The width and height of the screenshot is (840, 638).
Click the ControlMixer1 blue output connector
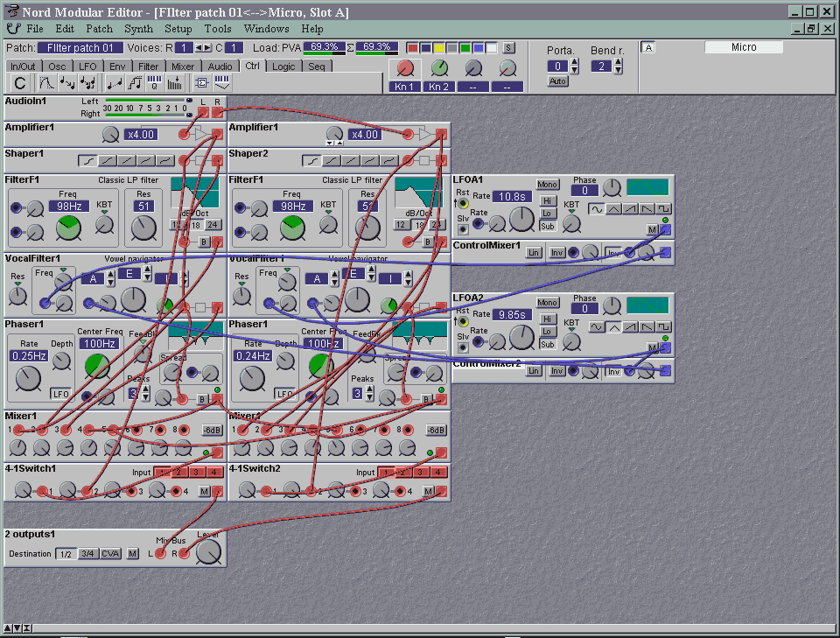coord(665,252)
